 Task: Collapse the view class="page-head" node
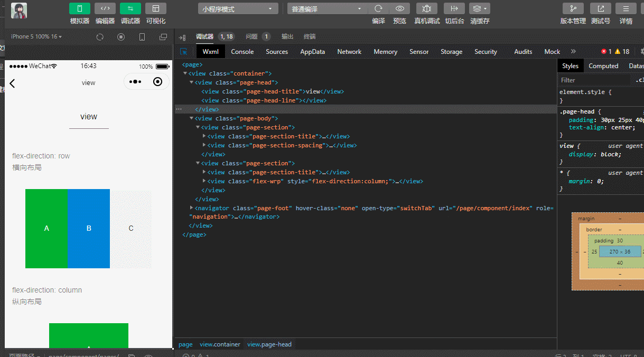point(191,82)
